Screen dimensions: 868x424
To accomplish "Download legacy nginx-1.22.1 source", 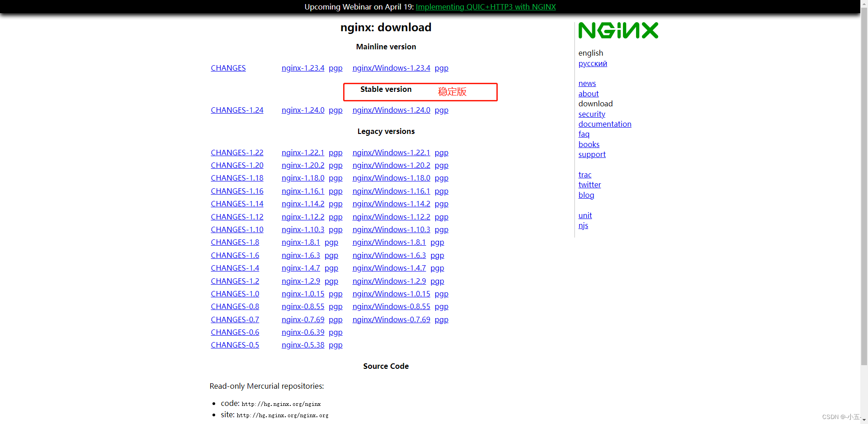I will [x=303, y=152].
